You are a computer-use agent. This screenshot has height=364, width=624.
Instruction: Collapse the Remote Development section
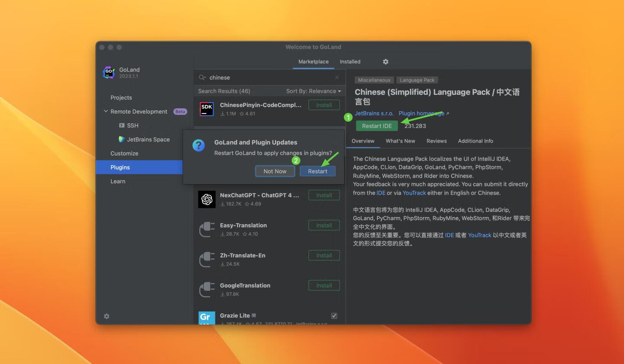[106, 111]
